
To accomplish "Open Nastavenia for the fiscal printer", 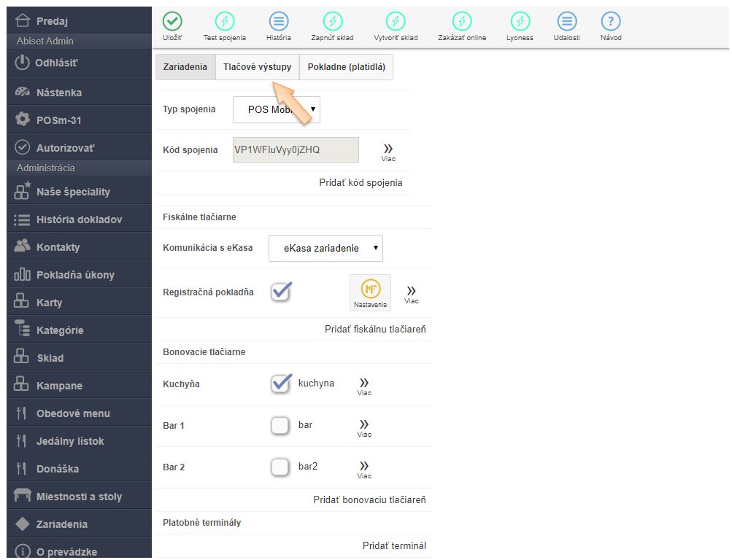I will click(x=370, y=292).
